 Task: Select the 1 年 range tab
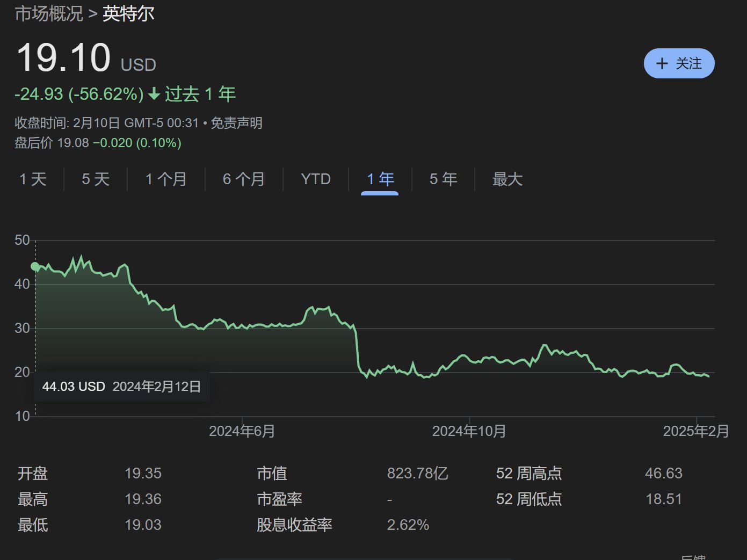(x=380, y=179)
